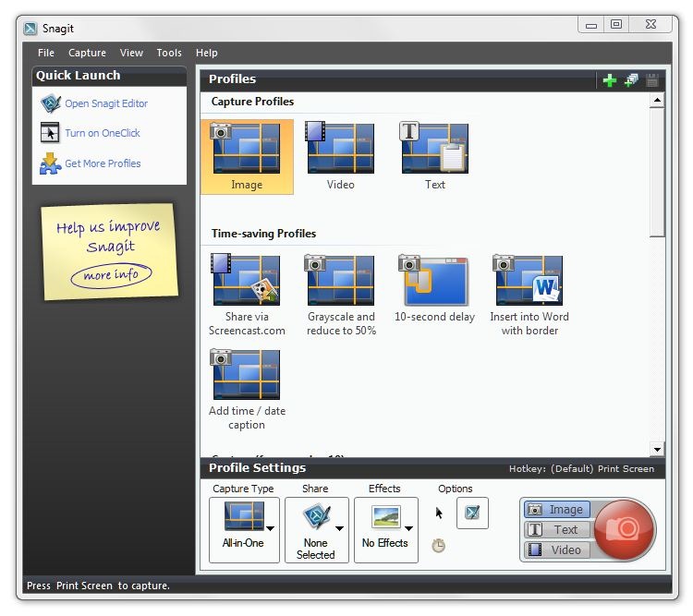This screenshot has width=693, height=616.
Task: Click the profiles scrollbar down arrow
Action: tap(657, 450)
